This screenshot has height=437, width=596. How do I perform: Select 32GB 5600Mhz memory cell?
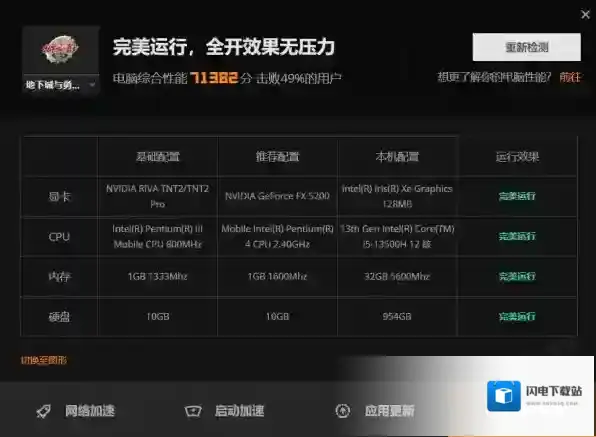point(397,276)
